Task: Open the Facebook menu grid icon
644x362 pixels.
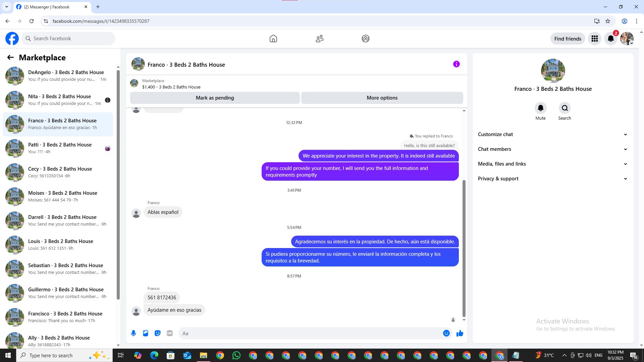Action: point(595,39)
